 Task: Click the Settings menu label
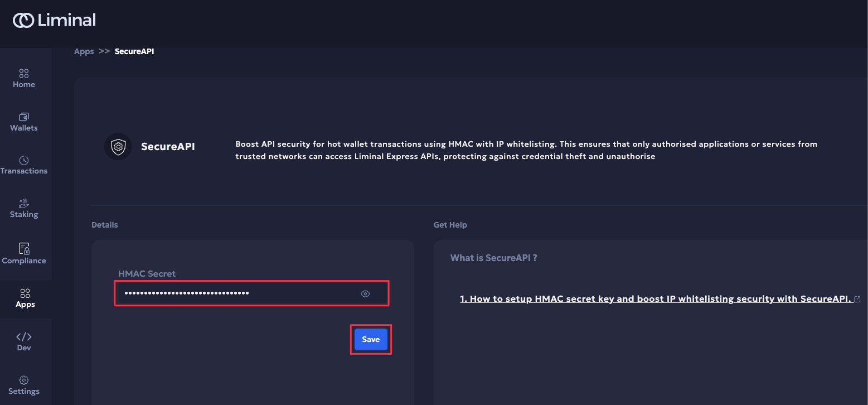tap(24, 391)
